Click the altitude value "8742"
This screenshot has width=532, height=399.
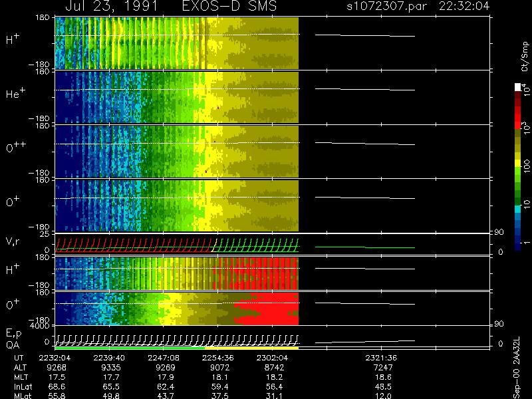274,368
